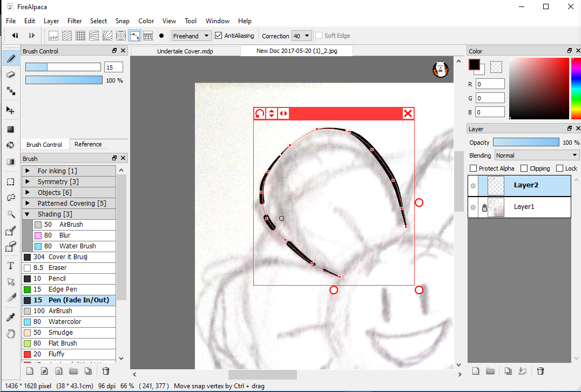
Task: Select the Lasso selection tool
Action: pos(11,198)
